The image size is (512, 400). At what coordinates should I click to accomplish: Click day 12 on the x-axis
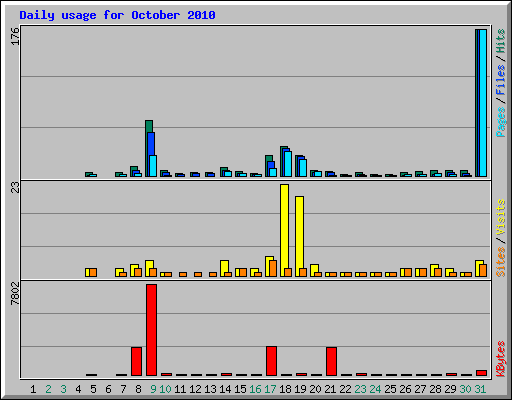[x=195, y=389]
